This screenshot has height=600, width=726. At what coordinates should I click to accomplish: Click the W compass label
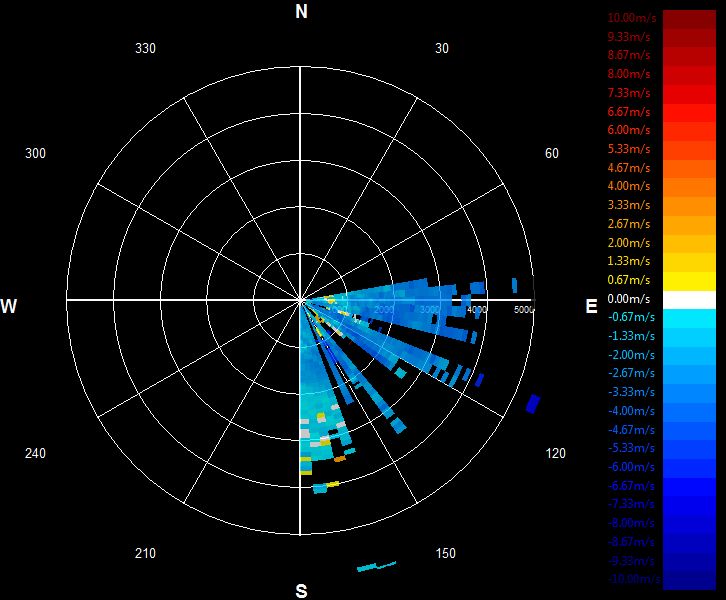pyautogui.click(x=8, y=306)
